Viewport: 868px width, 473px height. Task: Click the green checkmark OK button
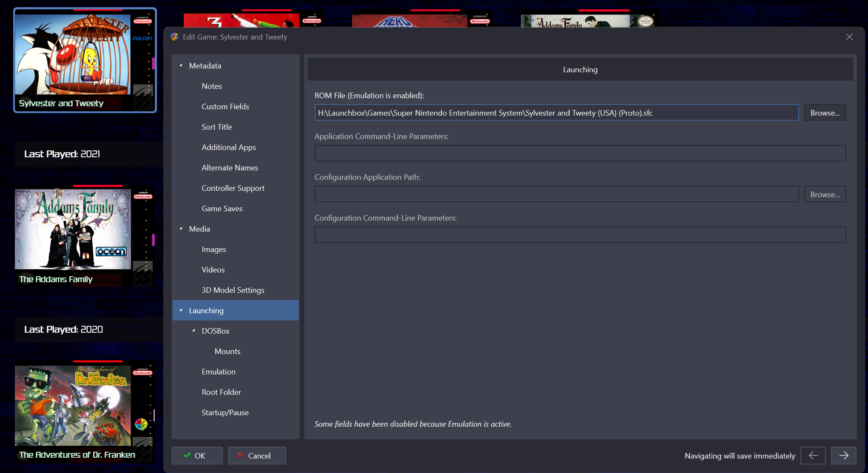[197, 456]
